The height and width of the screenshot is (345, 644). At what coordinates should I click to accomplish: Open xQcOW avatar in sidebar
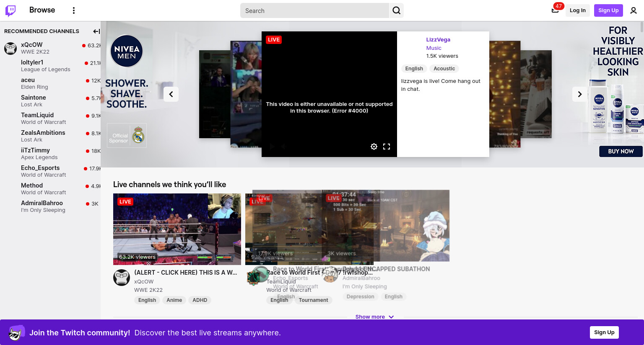coord(10,48)
